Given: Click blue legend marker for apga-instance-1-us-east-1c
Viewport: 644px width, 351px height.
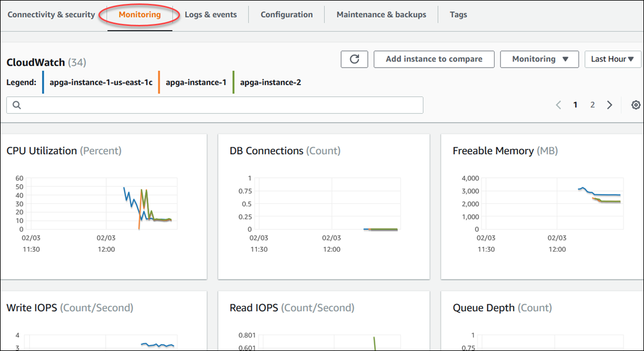Looking at the screenshot, I should [44, 82].
